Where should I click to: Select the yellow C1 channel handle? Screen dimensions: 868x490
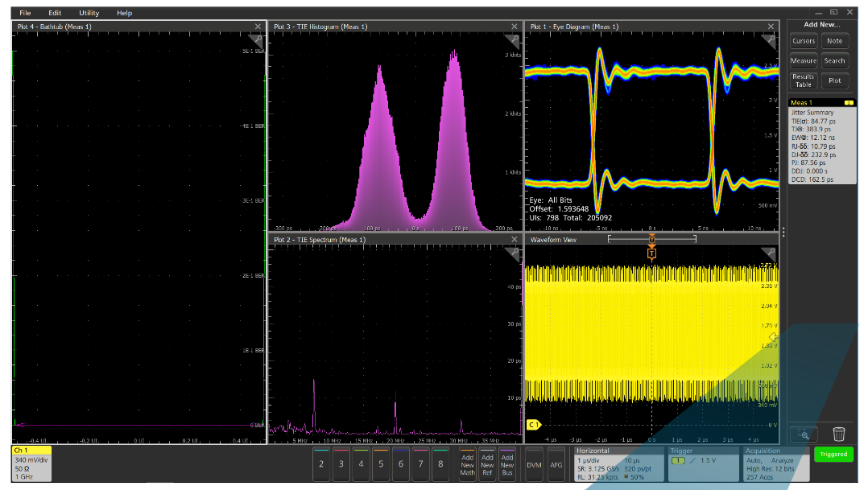[532, 424]
